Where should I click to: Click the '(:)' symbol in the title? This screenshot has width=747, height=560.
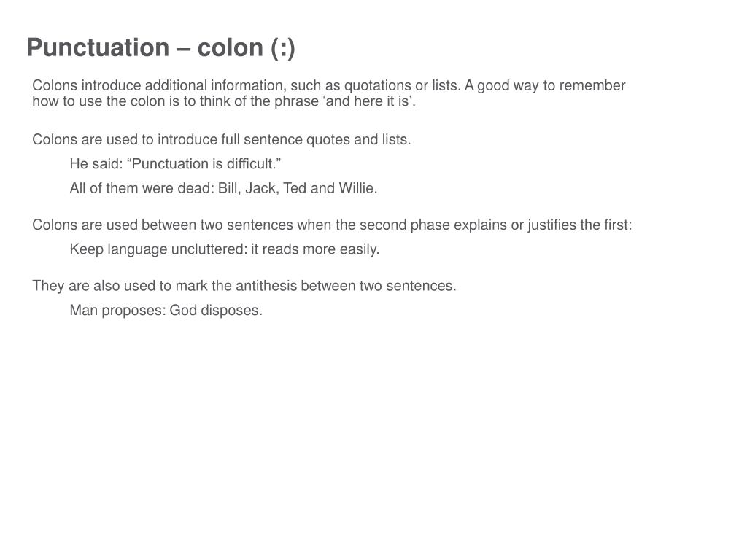[283, 48]
